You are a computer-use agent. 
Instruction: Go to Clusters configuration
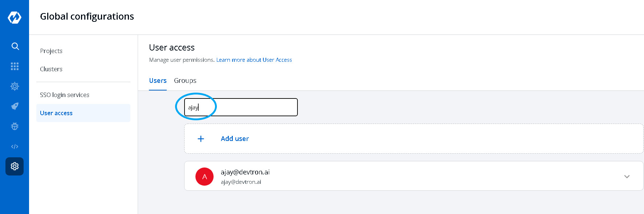pos(51,69)
